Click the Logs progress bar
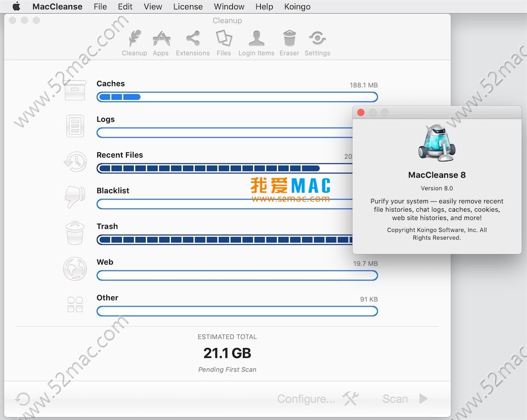 tap(224, 133)
